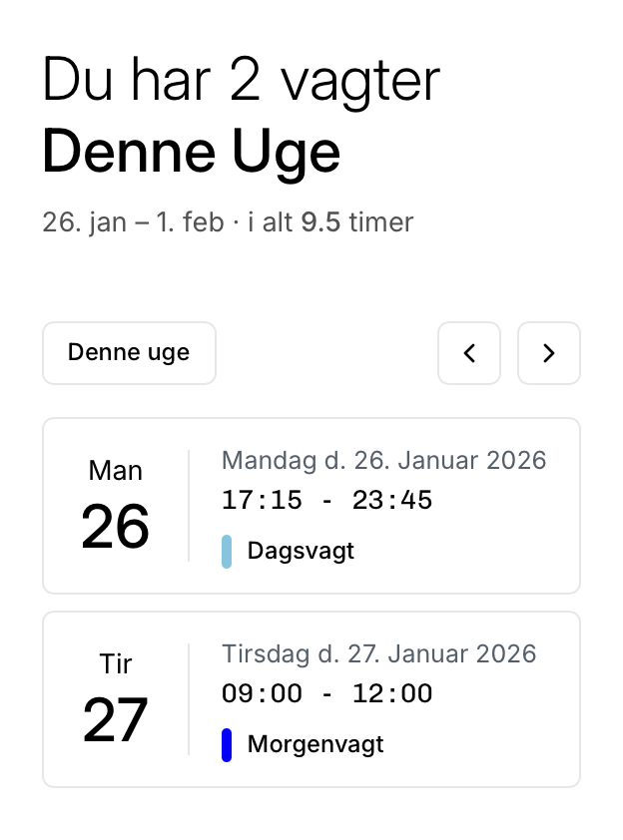Click "Tirsdag d. 27. Januar 2026" date text

[379, 653]
